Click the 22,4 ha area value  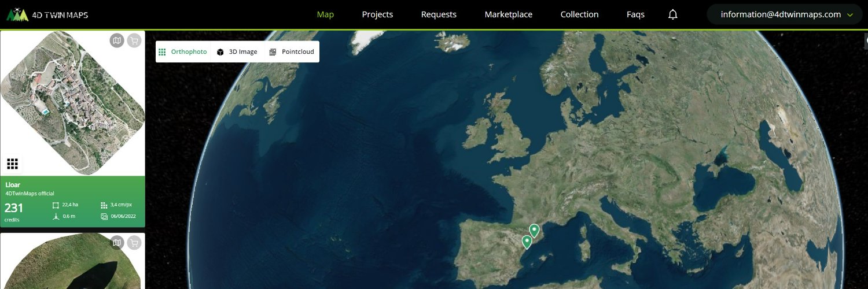(x=70, y=205)
